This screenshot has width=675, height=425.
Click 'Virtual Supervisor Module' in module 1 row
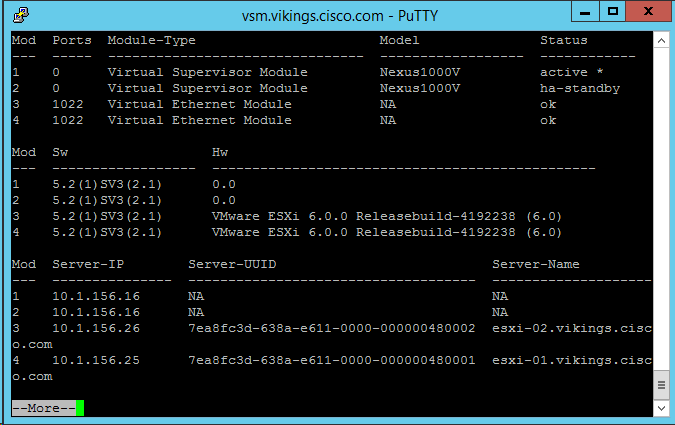tap(207, 72)
